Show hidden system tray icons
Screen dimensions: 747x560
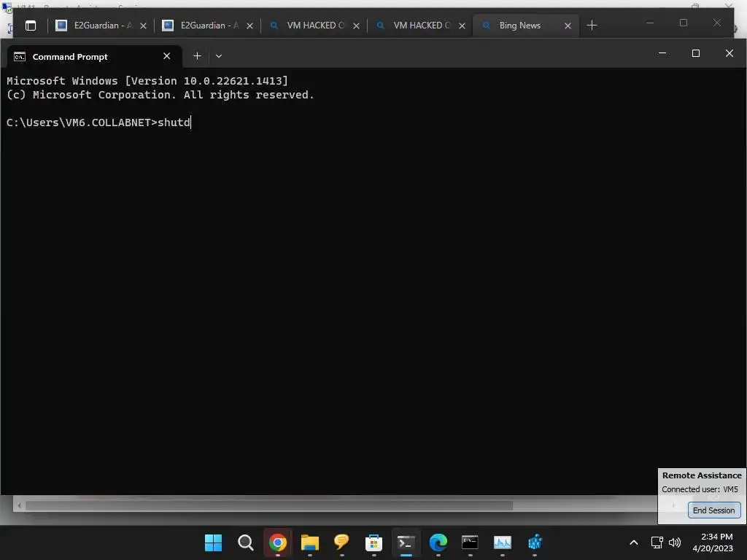pyautogui.click(x=634, y=542)
